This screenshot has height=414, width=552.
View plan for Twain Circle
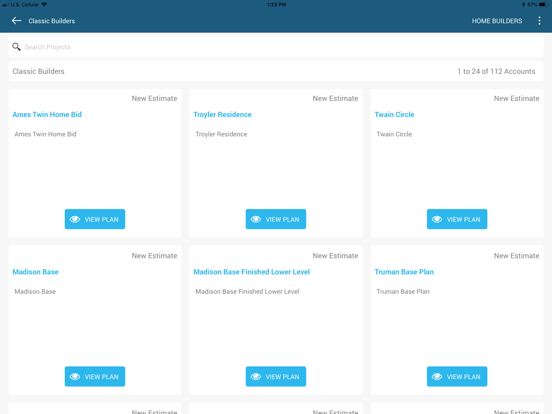pos(457,219)
